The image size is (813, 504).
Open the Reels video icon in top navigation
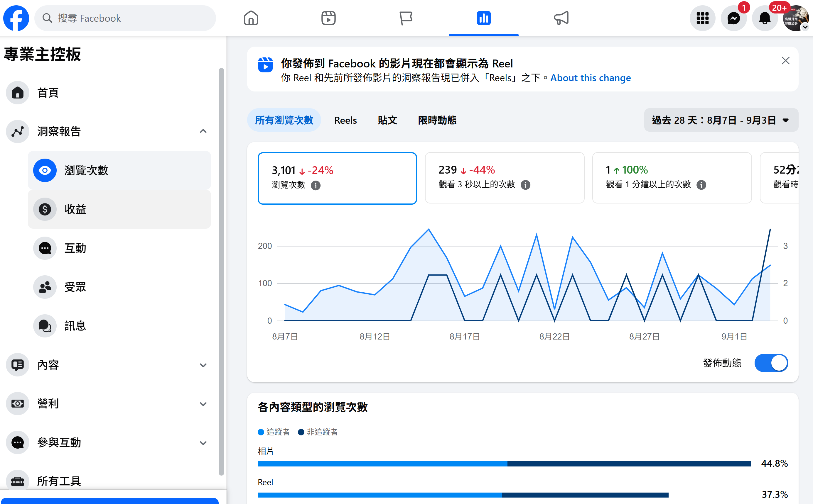(328, 18)
